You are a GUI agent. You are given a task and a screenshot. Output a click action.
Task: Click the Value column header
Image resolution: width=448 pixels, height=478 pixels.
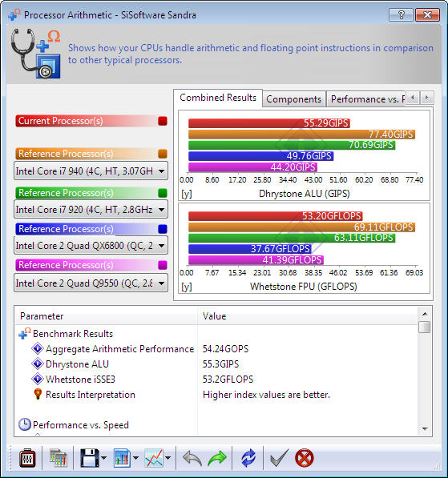(x=307, y=316)
